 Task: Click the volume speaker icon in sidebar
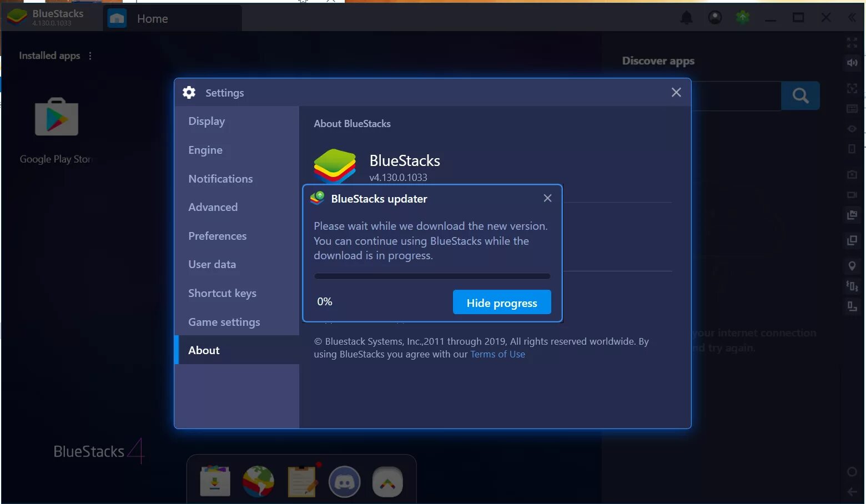(x=852, y=63)
